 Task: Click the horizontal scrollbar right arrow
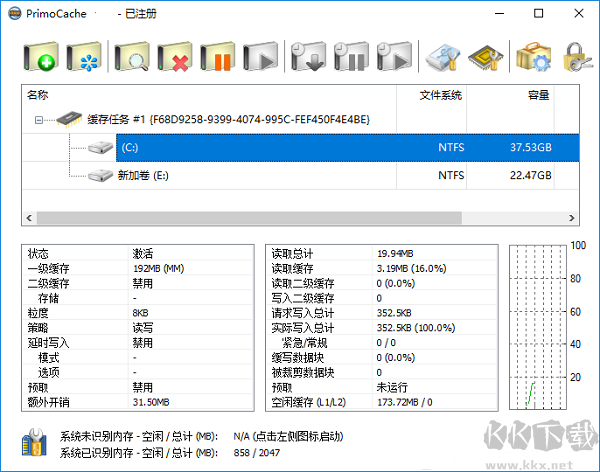(x=572, y=218)
